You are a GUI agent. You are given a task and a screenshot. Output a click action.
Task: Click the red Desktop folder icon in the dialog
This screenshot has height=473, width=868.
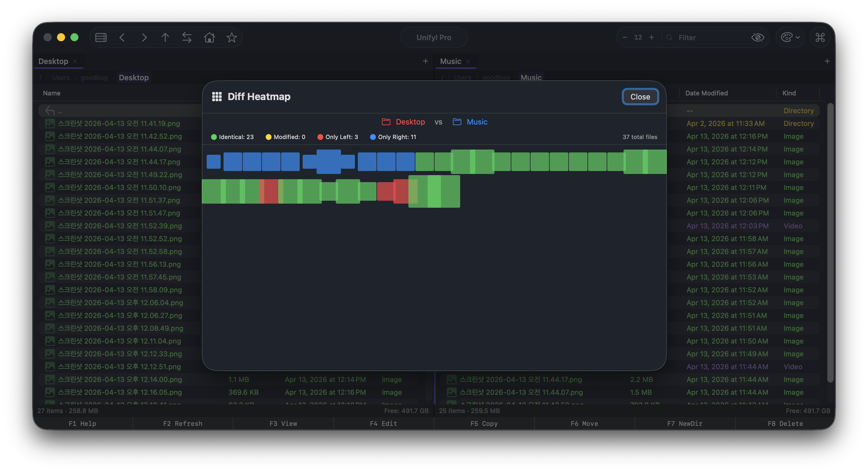[x=385, y=122]
